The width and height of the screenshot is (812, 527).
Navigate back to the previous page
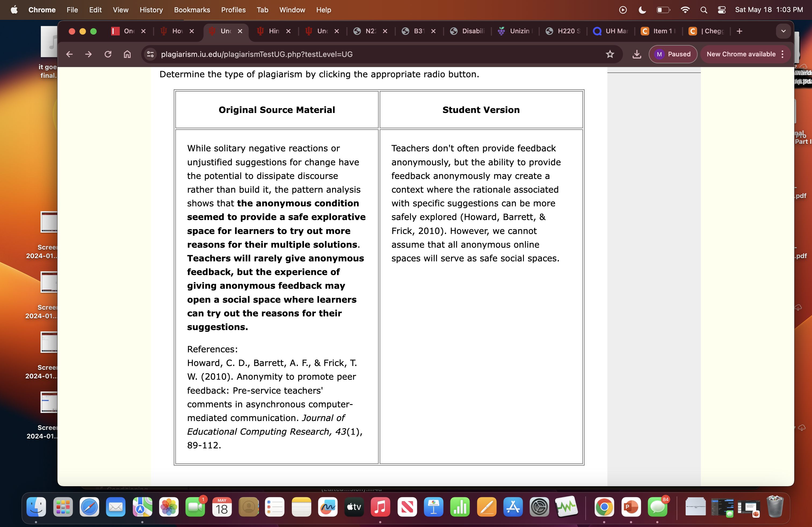[69, 54]
